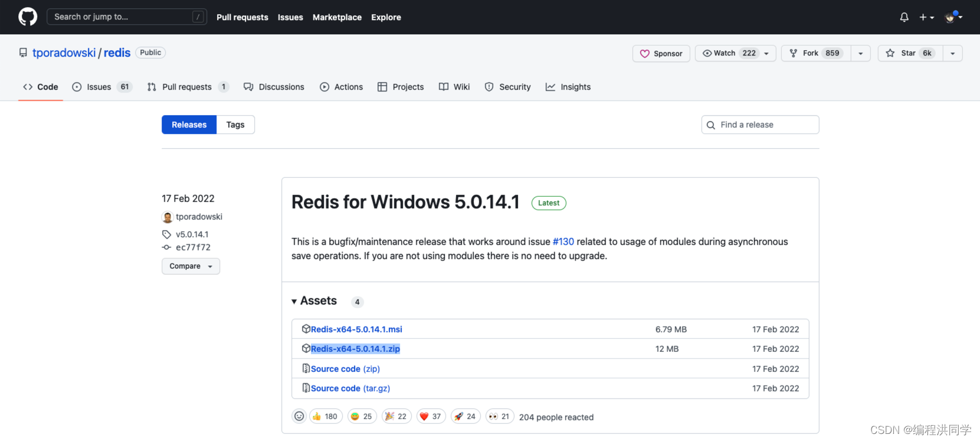The width and height of the screenshot is (980, 441).
Task: Toggle the heart reaction with 37
Action: (x=431, y=416)
